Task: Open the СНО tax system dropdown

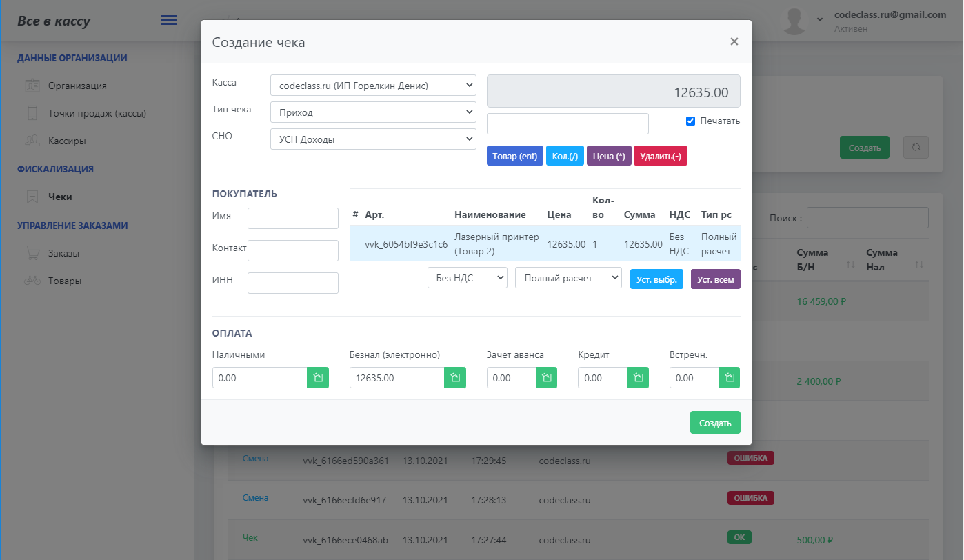Action: pyautogui.click(x=373, y=139)
